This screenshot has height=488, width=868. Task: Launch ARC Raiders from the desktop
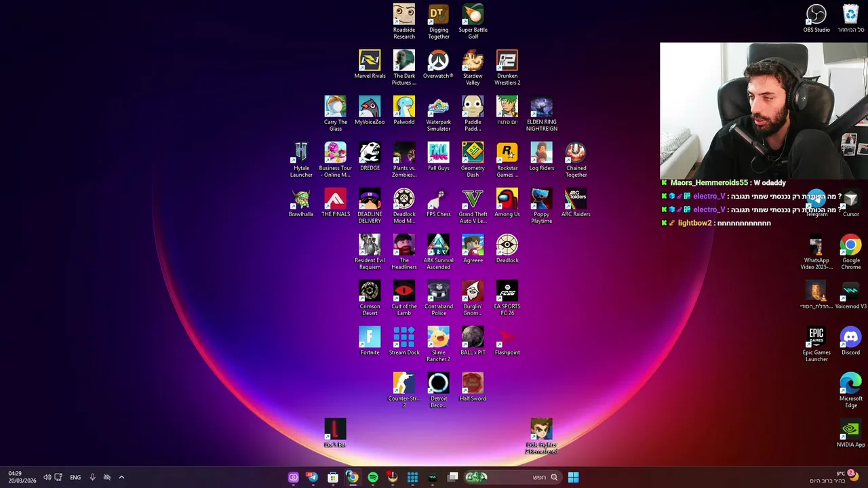(576, 203)
